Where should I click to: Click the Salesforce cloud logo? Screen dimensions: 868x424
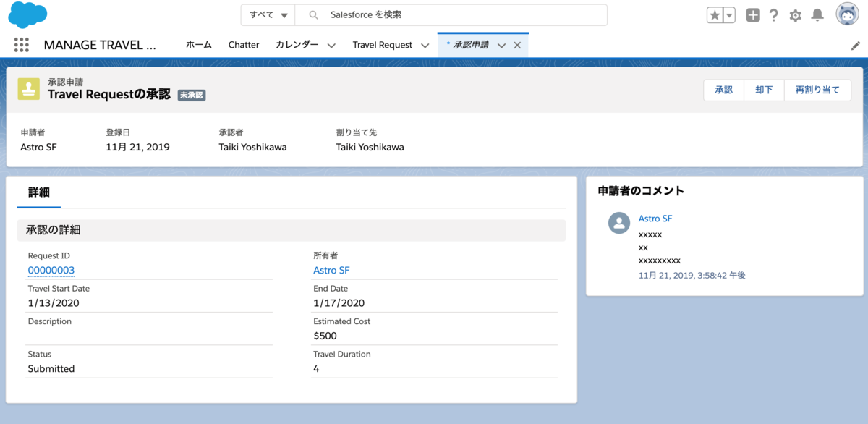coord(27,14)
